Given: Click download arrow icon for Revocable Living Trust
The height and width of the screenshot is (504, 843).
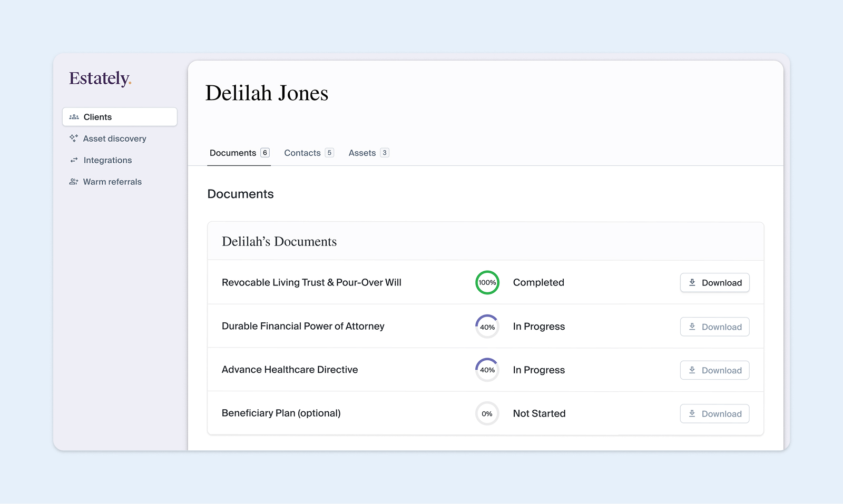Looking at the screenshot, I should (x=692, y=282).
